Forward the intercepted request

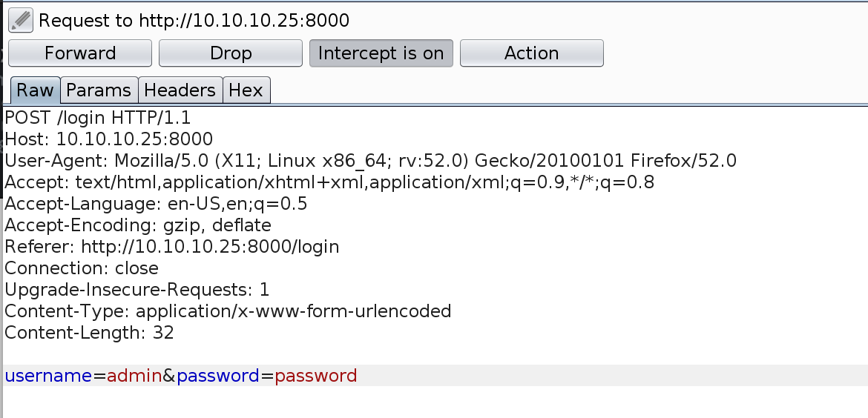[80, 53]
